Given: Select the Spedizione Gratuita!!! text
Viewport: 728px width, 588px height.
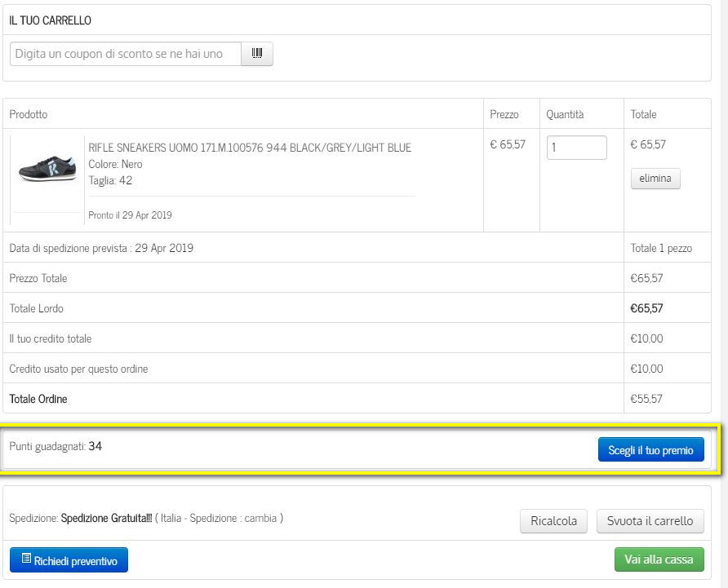Looking at the screenshot, I should [106, 518].
